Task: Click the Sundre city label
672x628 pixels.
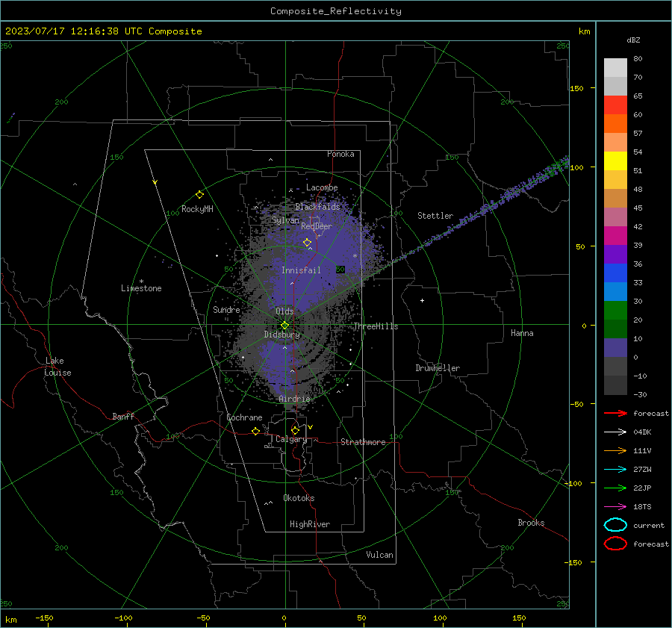Action: coord(226,309)
